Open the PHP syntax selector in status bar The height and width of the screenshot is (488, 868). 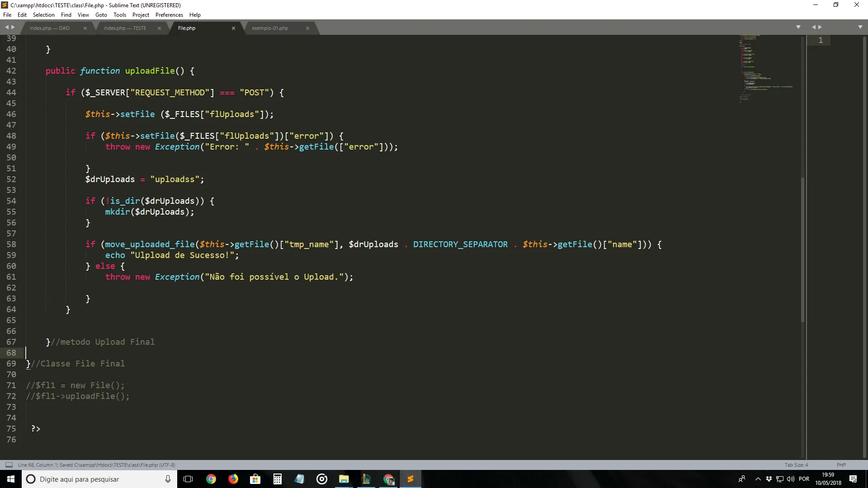[x=841, y=465]
